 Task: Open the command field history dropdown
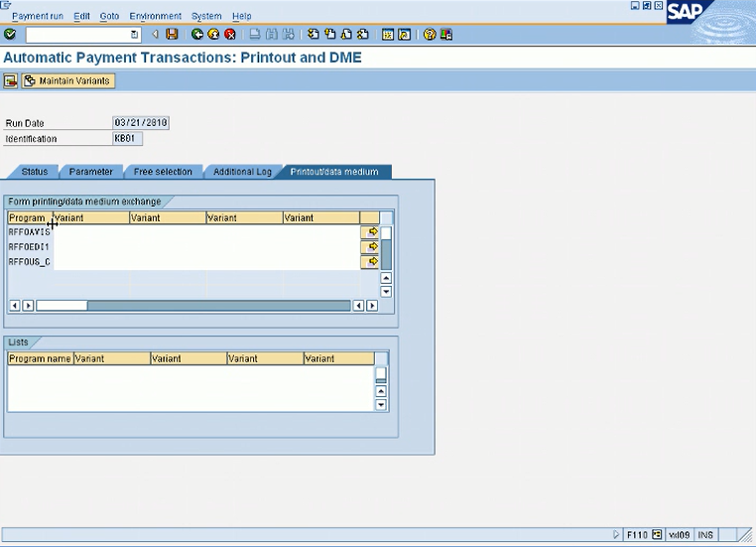(134, 35)
